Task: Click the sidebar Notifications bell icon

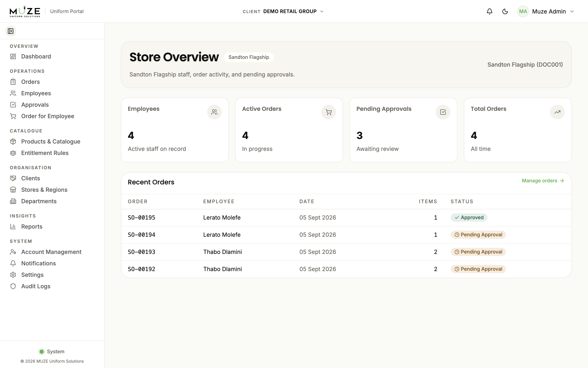Action: (13, 263)
